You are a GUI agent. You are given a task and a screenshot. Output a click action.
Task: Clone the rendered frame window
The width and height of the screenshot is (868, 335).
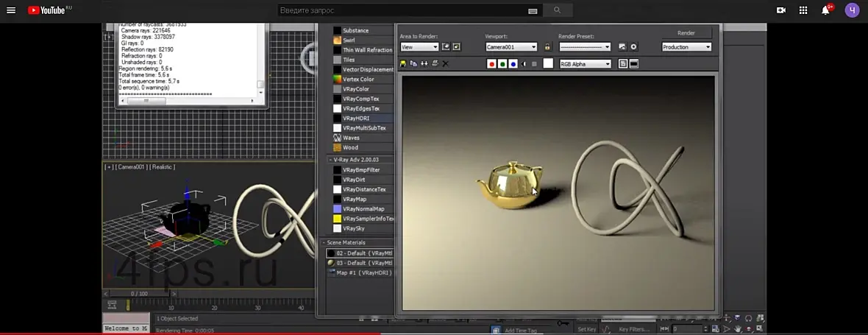(x=424, y=63)
